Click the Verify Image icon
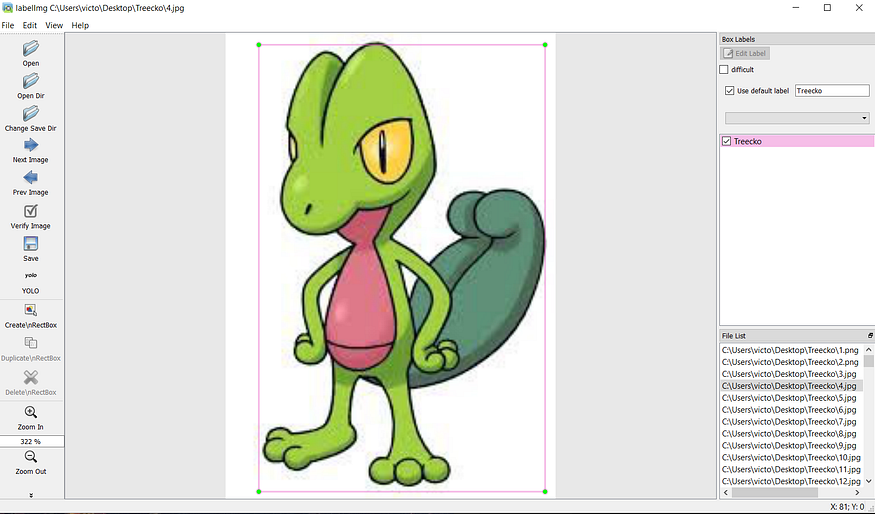Viewport: 875px width, 514px height. pyautogui.click(x=31, y=211)
